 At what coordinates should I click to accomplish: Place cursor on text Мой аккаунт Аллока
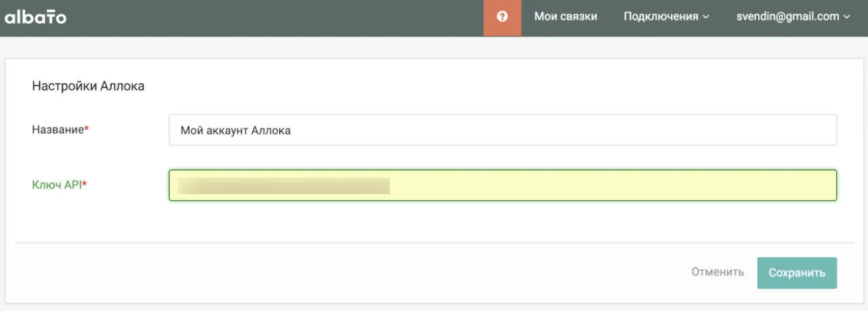pyautogui.click(x=235, y=130)
